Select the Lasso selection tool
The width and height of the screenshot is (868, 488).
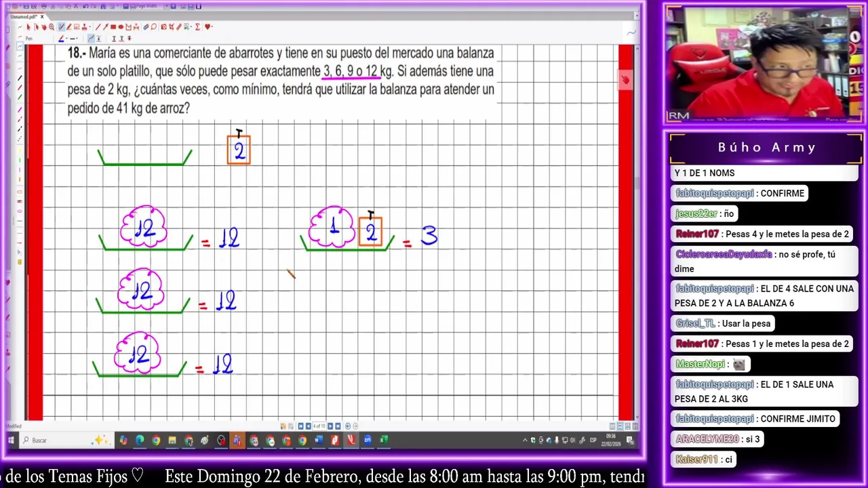(x=153, y=26)
